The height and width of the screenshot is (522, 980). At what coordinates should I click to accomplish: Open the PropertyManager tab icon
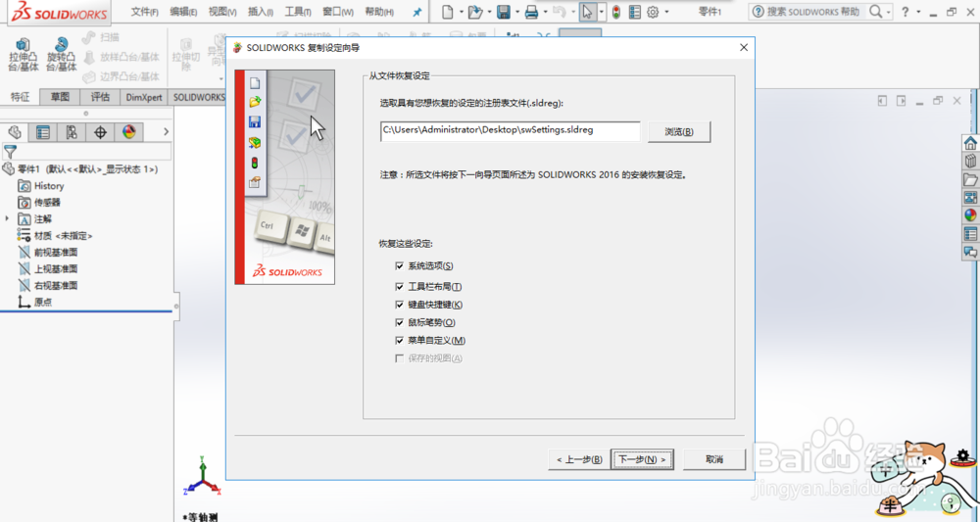pyautogui.click(x=43, y=132)
